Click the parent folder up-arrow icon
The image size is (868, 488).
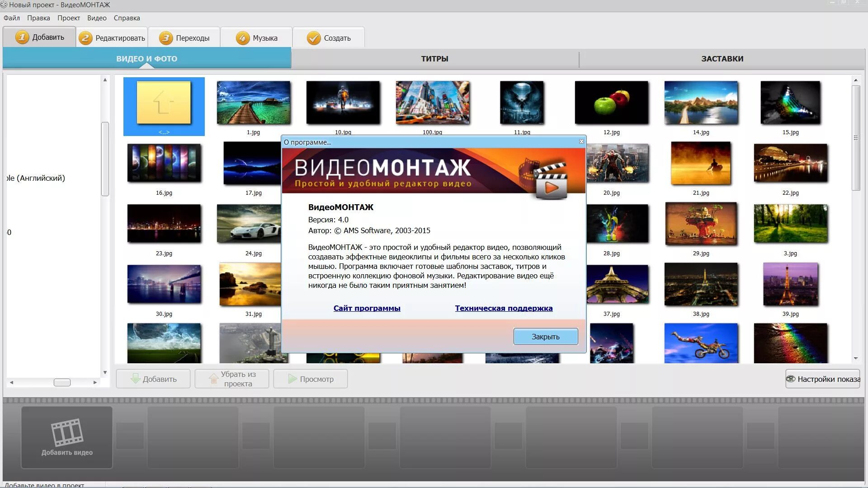tap(164, 103)
